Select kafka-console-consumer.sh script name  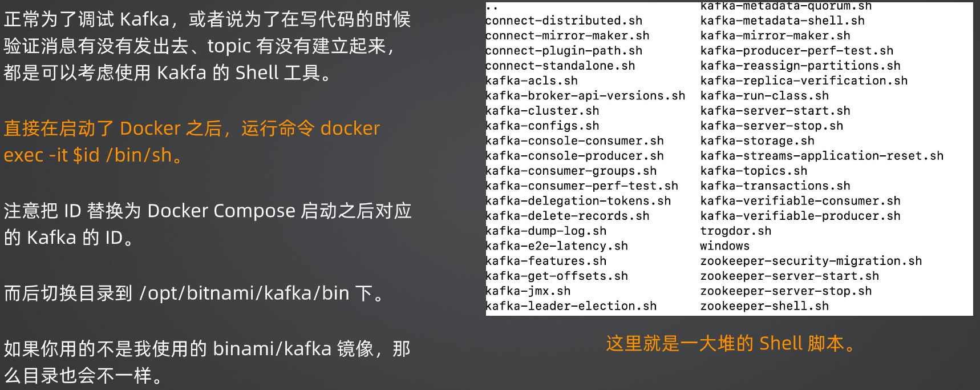(x=574, y=141)
